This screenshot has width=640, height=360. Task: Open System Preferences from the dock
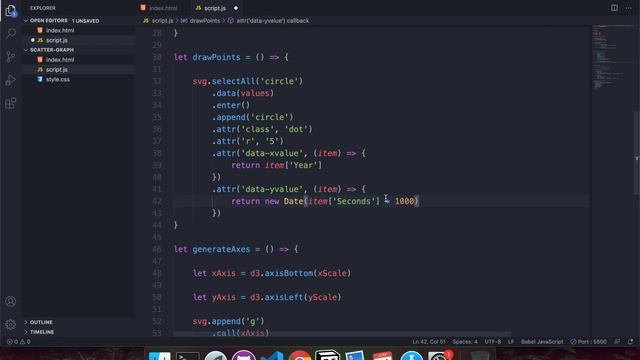coord(439,356)
